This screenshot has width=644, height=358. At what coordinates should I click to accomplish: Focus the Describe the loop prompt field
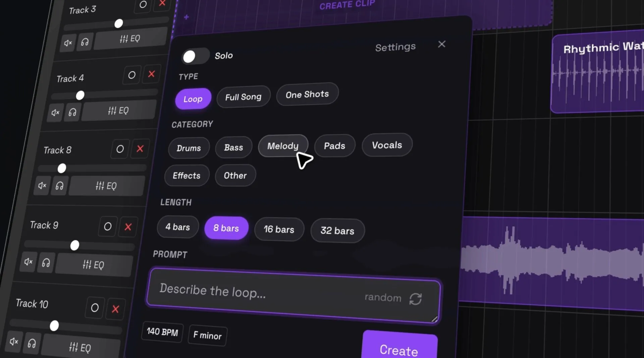click(293, 295)
